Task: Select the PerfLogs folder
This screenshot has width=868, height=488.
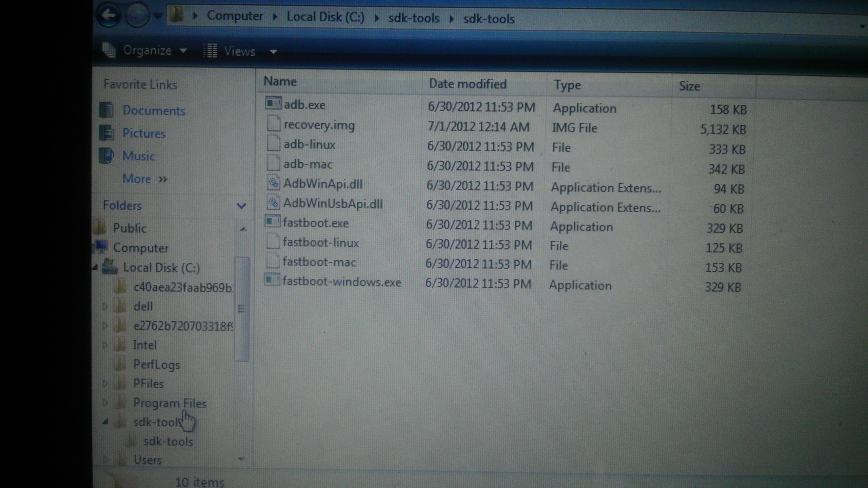Action: pyautogui.click(x=157, y=365)
